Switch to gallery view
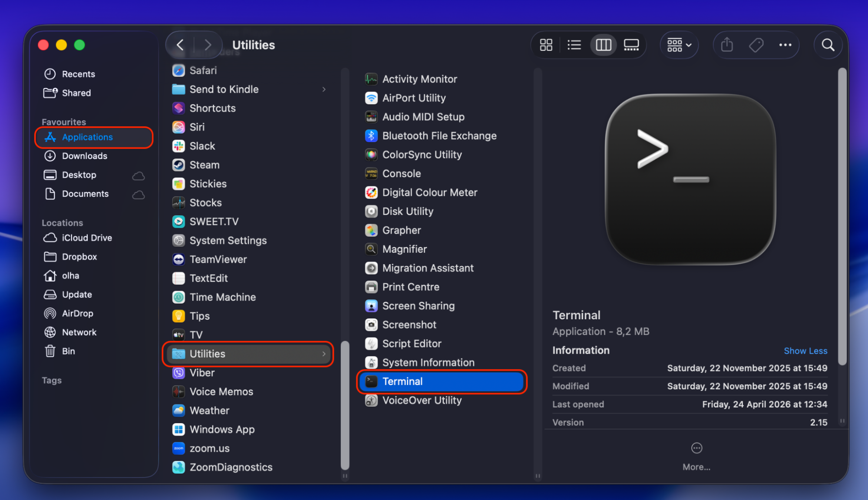 coord(631,45)
